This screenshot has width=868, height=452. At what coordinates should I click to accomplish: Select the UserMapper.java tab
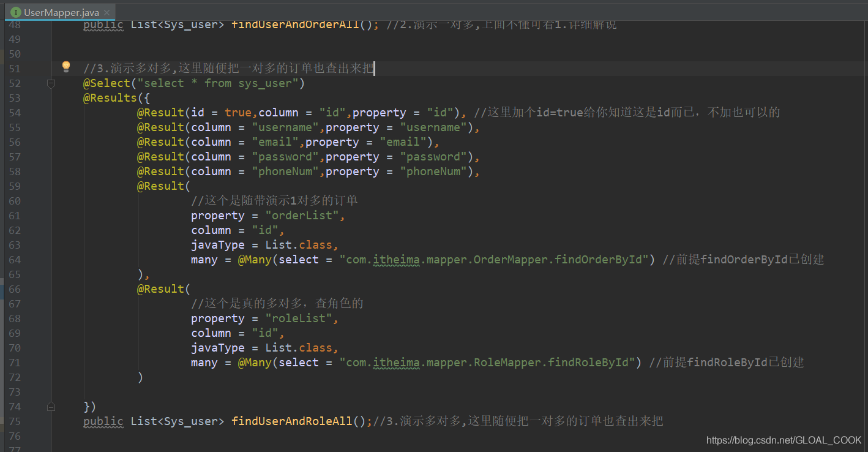point(61,12)
